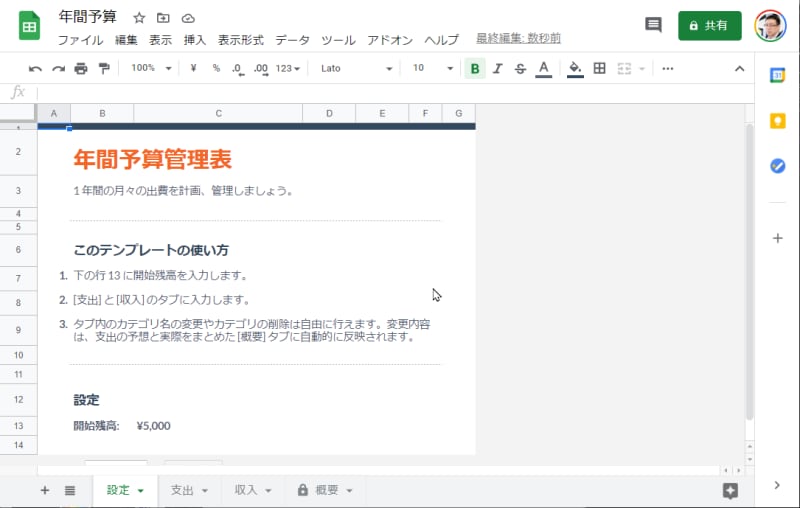
Task: Open the 表示形式 menu
Action: click(241, 40)
